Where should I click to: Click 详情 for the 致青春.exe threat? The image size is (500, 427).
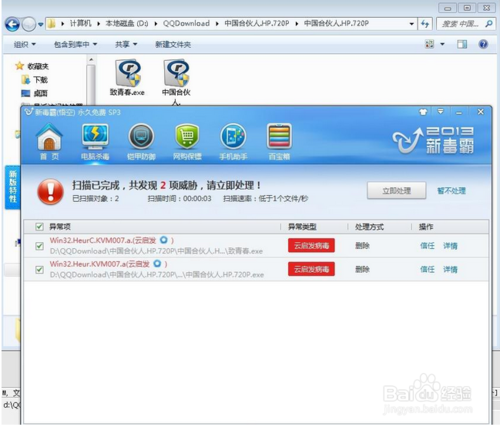(x=450, y=246)
